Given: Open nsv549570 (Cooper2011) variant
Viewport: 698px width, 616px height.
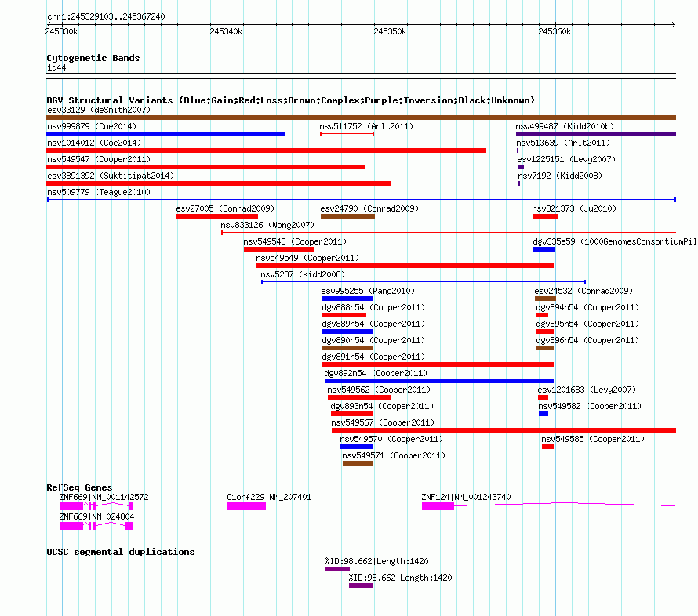Looking at the screenshot, I should 356,447.
